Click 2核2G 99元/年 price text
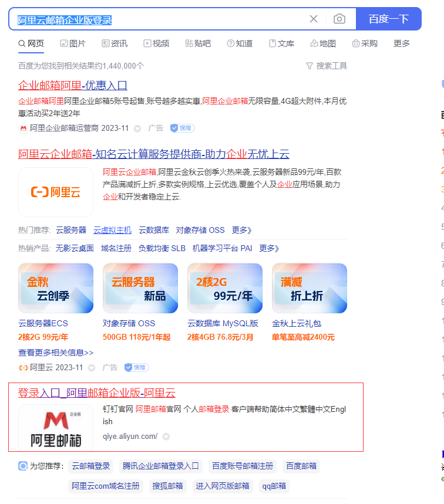This screenshot has height=504, width=444. pos(43,337)
